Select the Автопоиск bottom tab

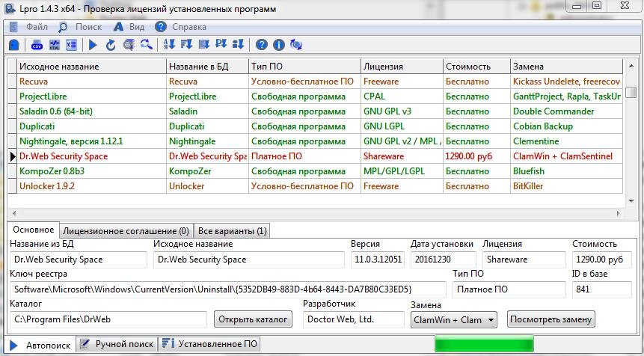[40, 345]
